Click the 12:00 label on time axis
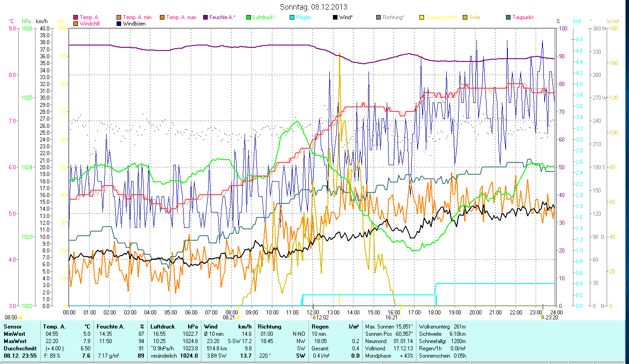 tap(313, 313)
